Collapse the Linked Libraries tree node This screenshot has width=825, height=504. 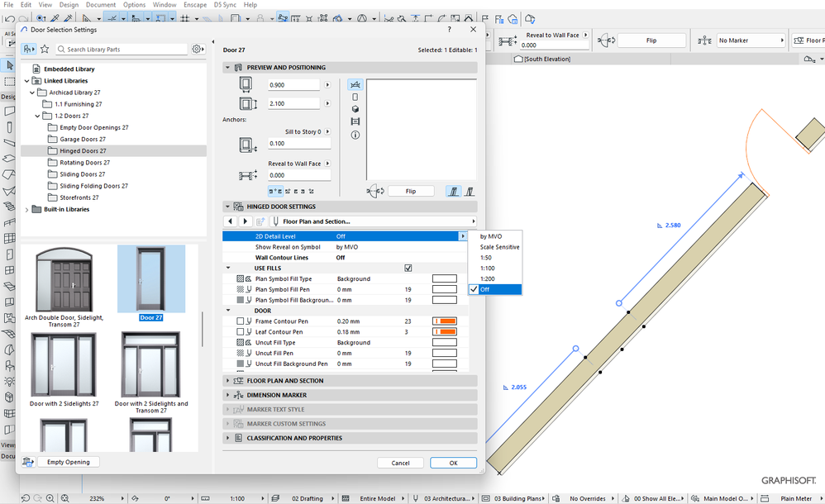tap(26, 81)
